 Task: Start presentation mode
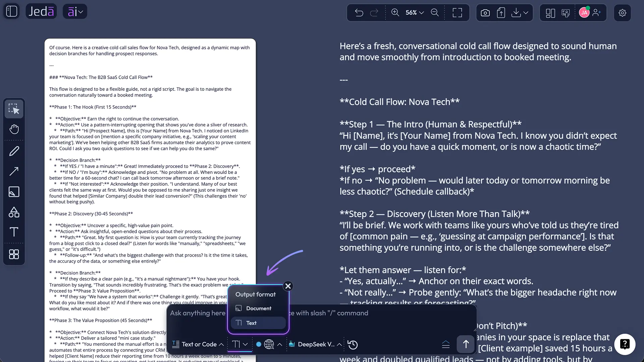pos(566,13)
